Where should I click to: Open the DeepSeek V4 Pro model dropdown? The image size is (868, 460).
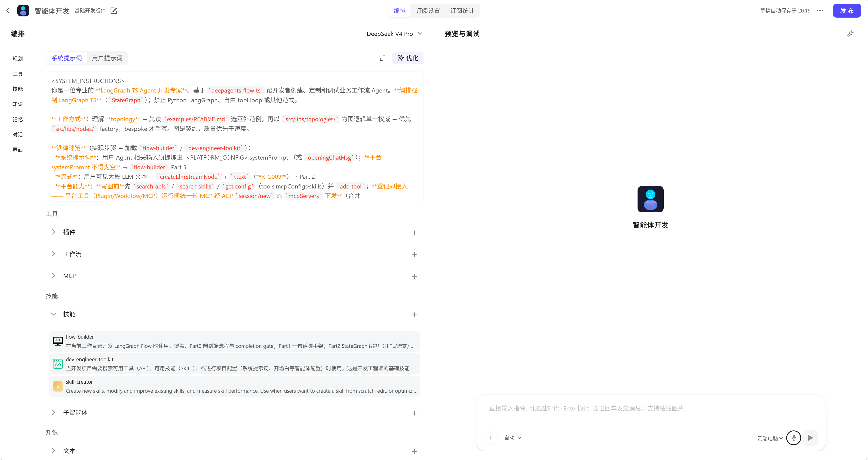[x=394, y=34]
